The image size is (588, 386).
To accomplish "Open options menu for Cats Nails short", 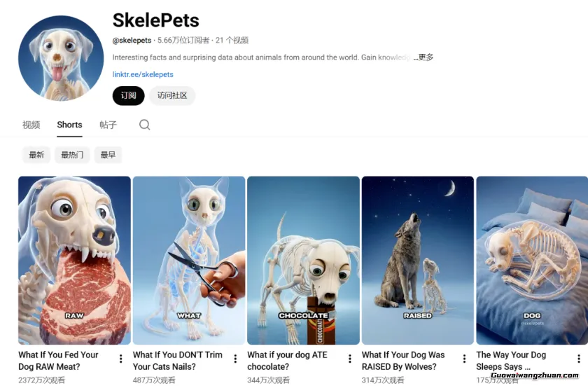I will pos(235,359).
